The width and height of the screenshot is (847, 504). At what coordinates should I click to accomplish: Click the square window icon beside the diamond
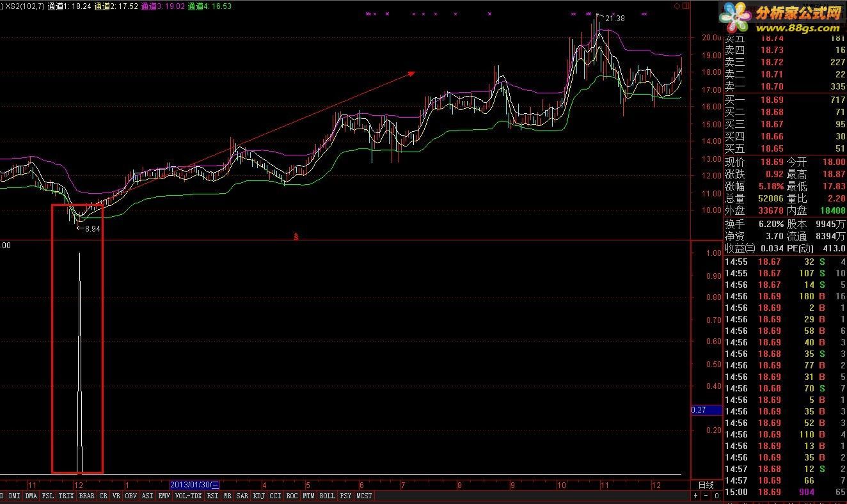(x=686, y=5)
